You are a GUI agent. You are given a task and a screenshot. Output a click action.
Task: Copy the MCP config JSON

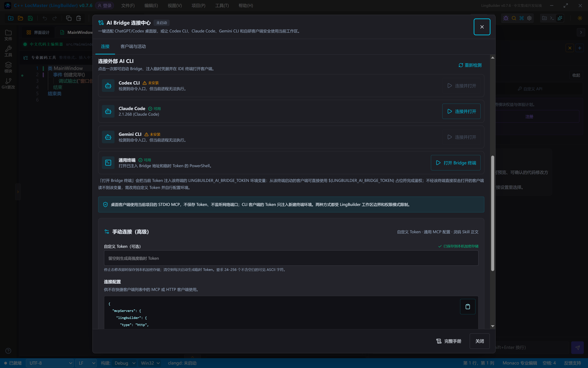tap(468, 307)
